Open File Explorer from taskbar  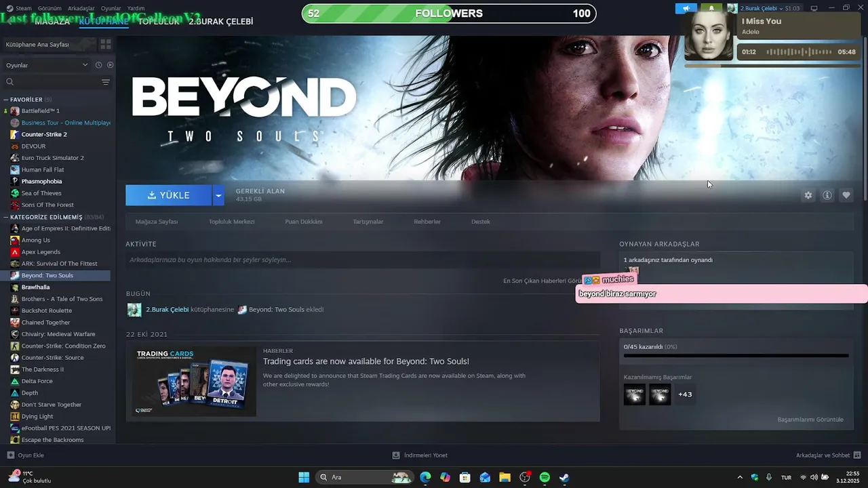click(505, 477)
